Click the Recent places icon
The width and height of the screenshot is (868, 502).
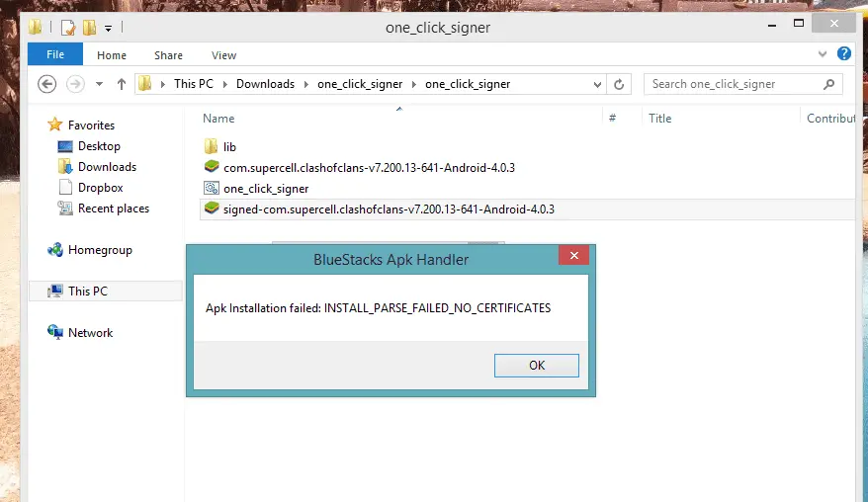(65, 209)
